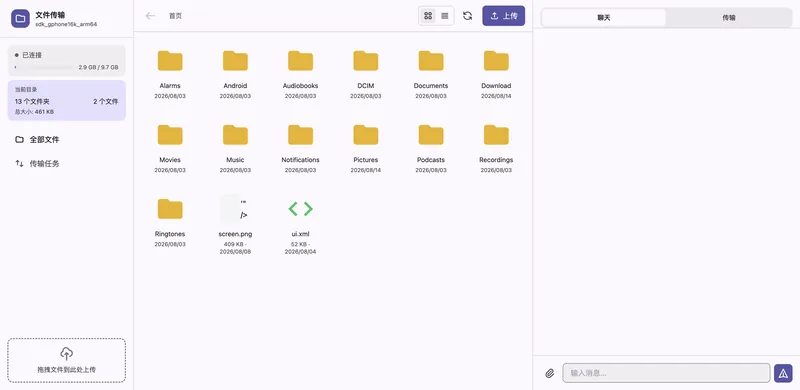Open the Movies folder

click(x=170, y=135)
